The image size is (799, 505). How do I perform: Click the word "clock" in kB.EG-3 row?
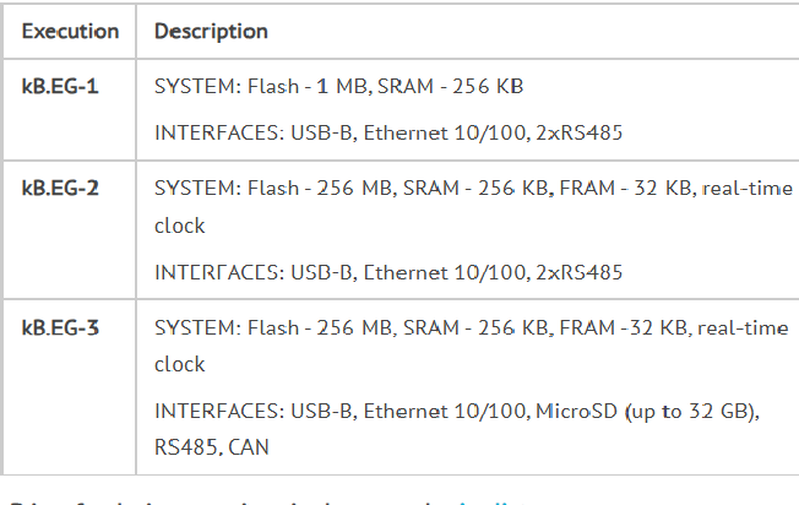179,364
